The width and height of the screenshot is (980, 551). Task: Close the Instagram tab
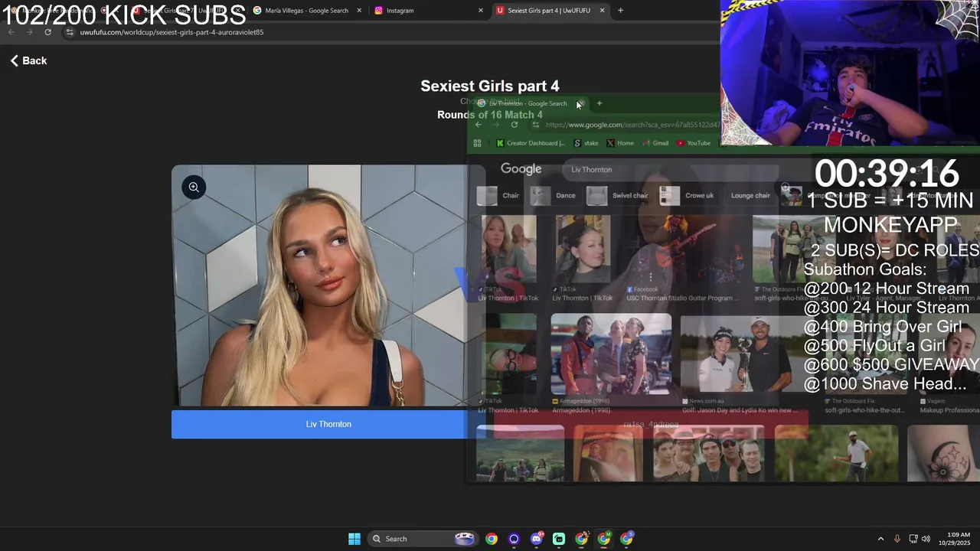click(481, 11)
